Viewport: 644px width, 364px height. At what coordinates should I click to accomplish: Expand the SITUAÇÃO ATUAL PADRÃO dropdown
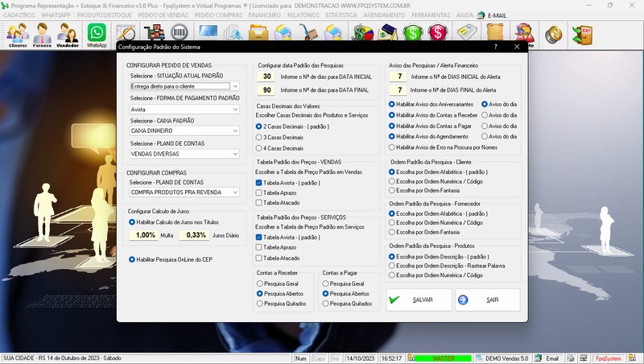tap(235, 86)
